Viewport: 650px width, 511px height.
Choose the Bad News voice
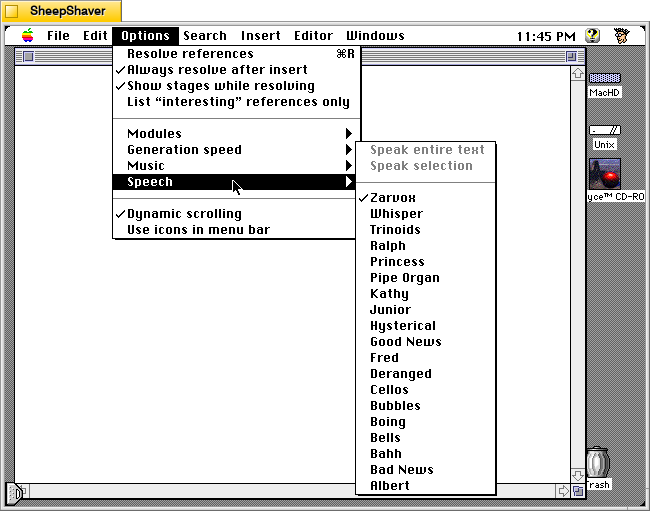[x=426, y=470]
